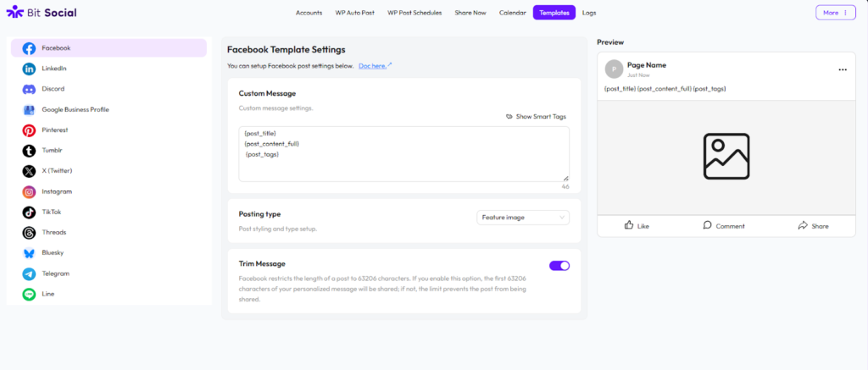This screenshot has height=370, width=868.
Task: Open the WP Post Schedules tab
Action: (415, 13)
